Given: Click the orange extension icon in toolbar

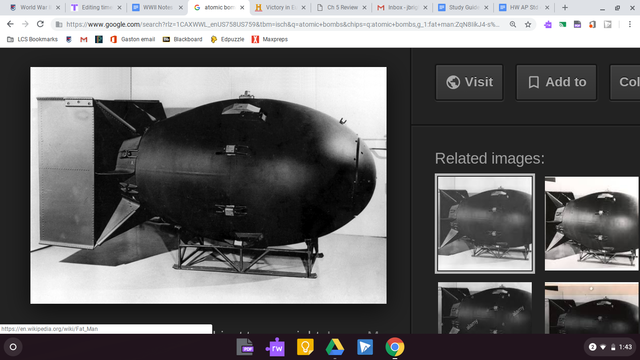Looking at the screenshot, I should (592, 24).
